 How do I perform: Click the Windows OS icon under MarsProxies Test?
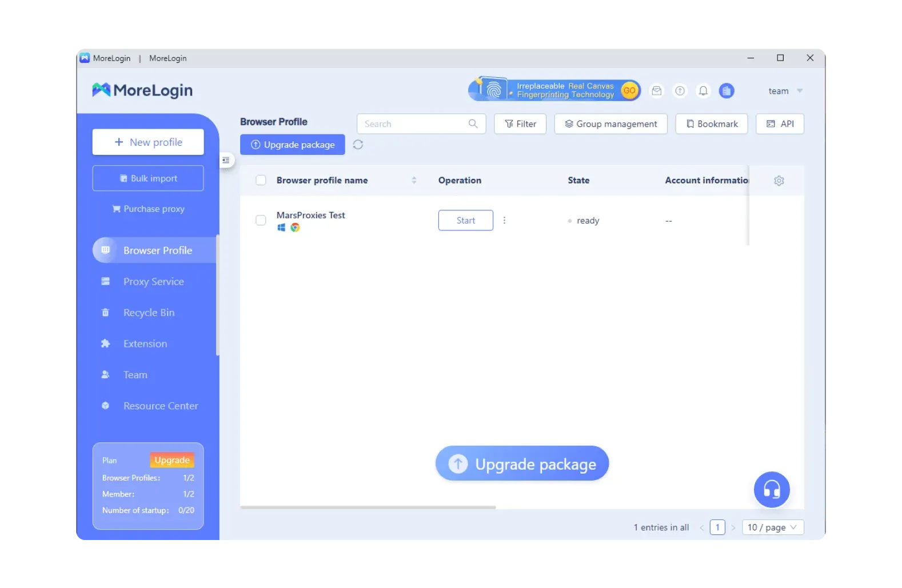[281, 227]
